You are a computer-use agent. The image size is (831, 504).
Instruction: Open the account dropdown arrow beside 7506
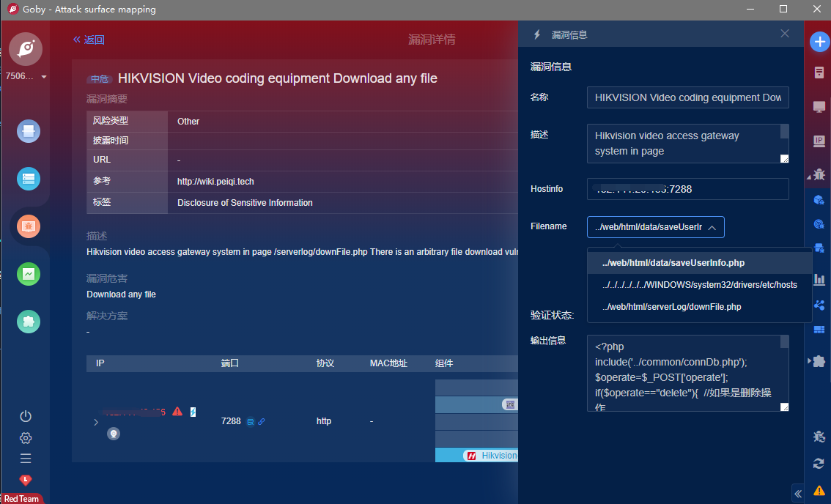coord(44,77)
